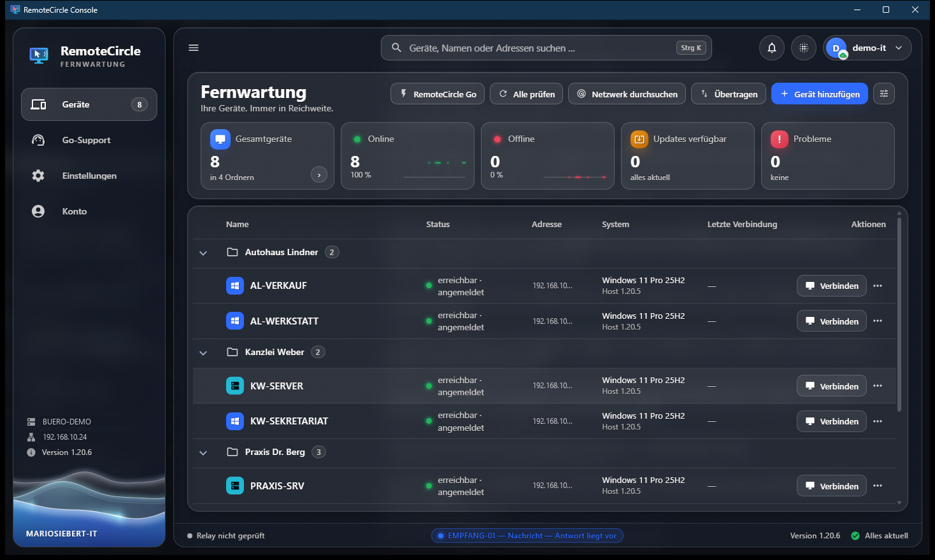Open Konto in the sidebar
Screen dimensions: 935x560
pos(89,211)
